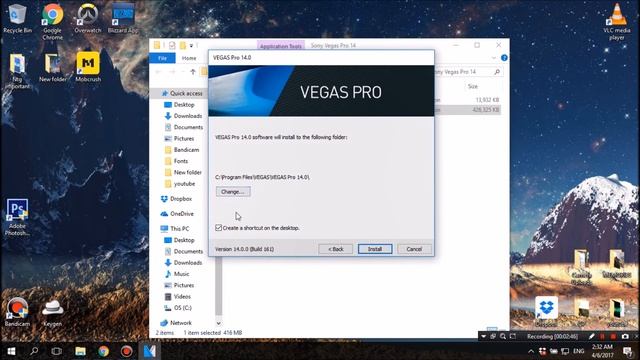The image size is (640, 360).
Task: Open the Bandicam folder in sidebar
Action: [182, 150]
